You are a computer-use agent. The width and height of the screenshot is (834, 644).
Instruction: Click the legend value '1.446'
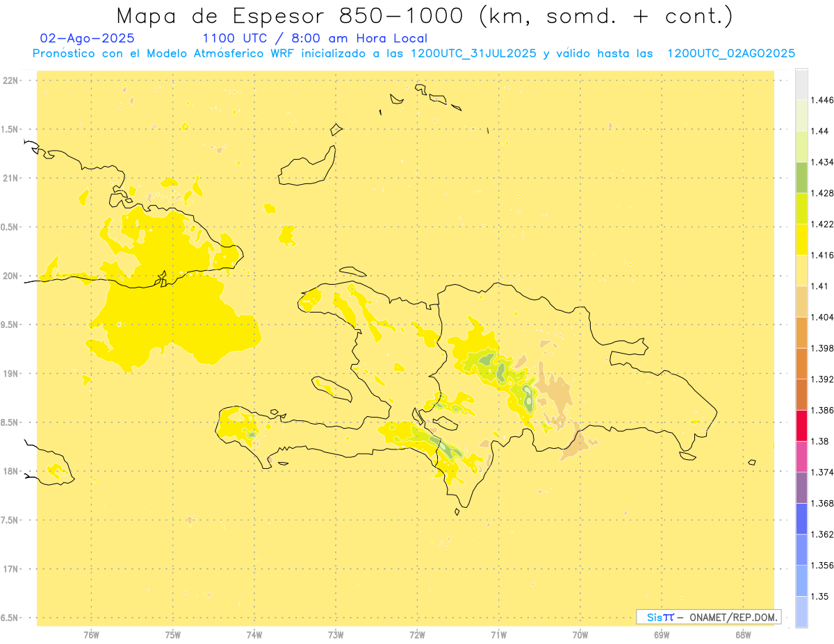point(821,100)
